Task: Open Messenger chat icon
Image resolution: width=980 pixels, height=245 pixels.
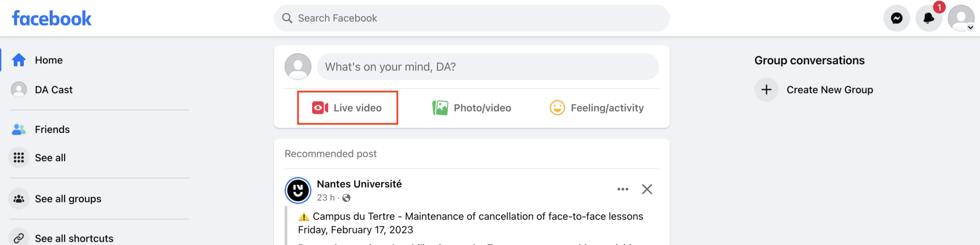Action: click(896, 18)
